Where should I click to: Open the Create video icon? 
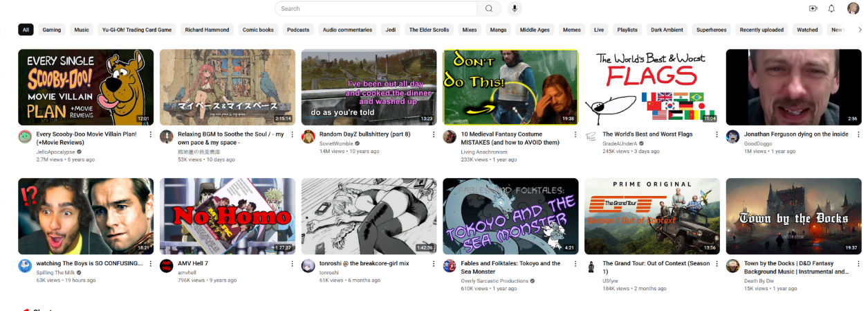(x=813, y=8)
